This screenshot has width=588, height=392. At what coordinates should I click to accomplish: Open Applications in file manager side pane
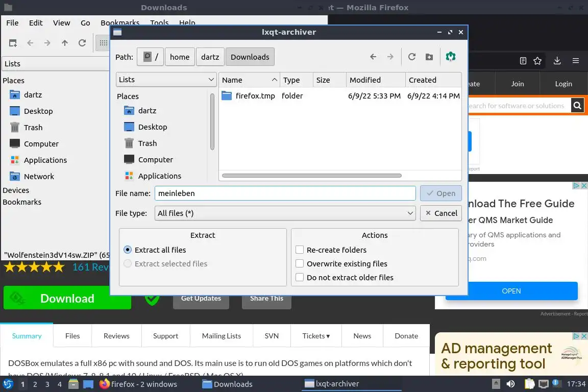coord(45,160)
